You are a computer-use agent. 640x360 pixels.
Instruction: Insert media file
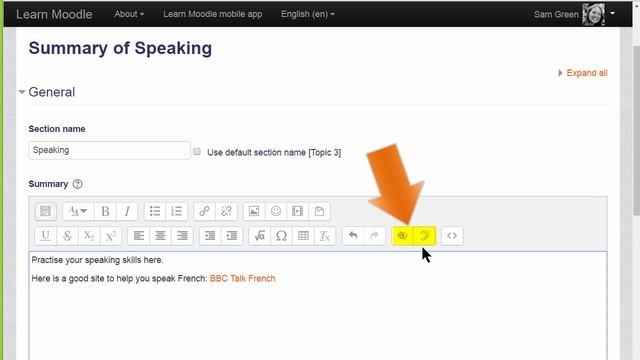298,211
